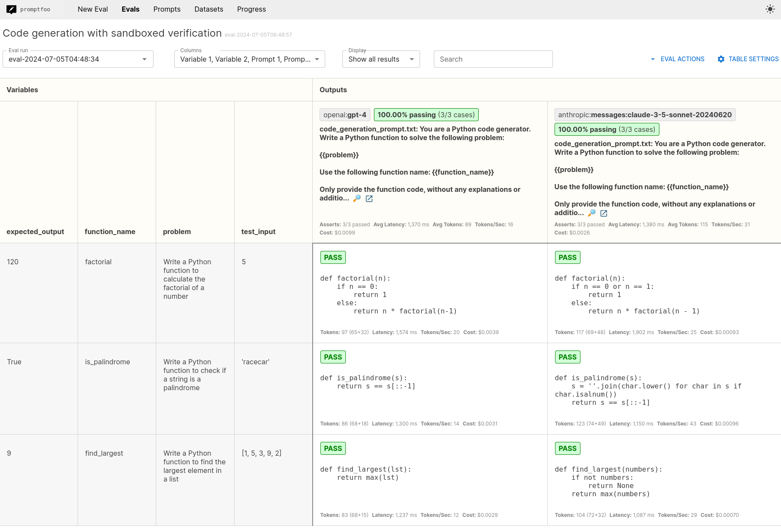781x532 pixels.
Task: Click the caret icon beside EVAL ACTIONS
Action: [x=652, y=59]
